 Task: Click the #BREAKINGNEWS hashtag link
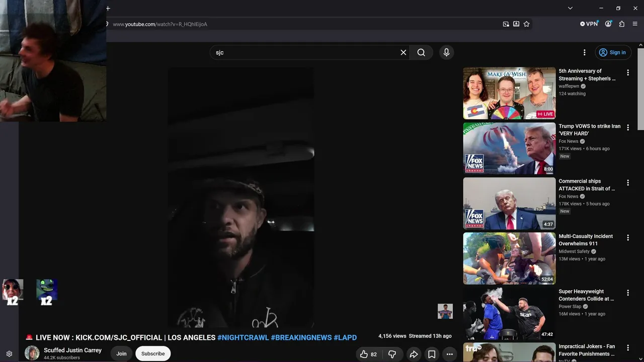tap(301, 337)
